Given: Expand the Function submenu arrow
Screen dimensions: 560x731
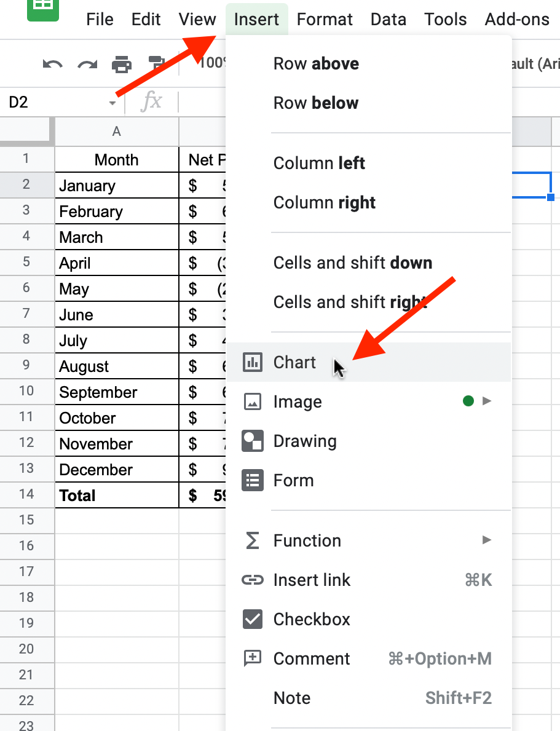Looking at the screenshot, I should (x=487, y=540).
